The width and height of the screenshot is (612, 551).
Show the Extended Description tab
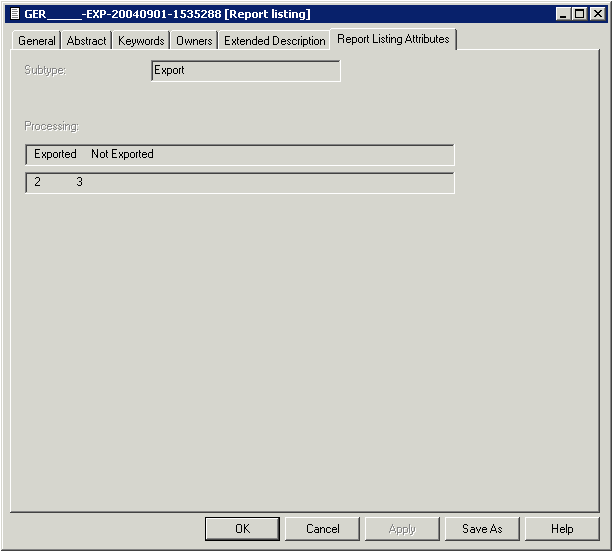point(274,41)
